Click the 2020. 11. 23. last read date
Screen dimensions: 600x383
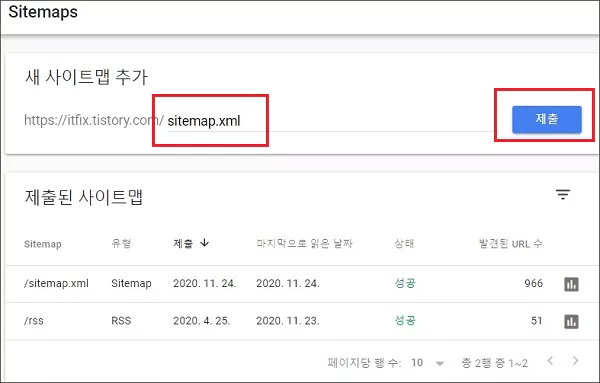pyautogui.click(x=288, y=321)
